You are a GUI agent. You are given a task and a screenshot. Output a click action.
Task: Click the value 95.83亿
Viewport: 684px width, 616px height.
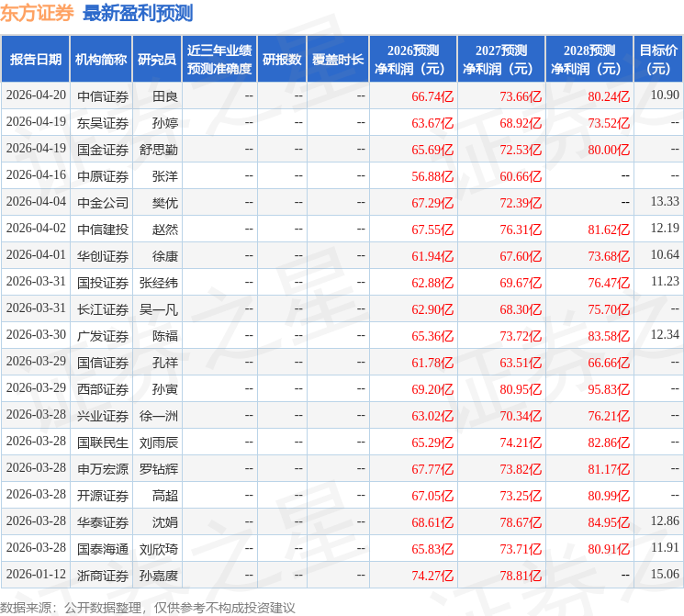[609, 389]
